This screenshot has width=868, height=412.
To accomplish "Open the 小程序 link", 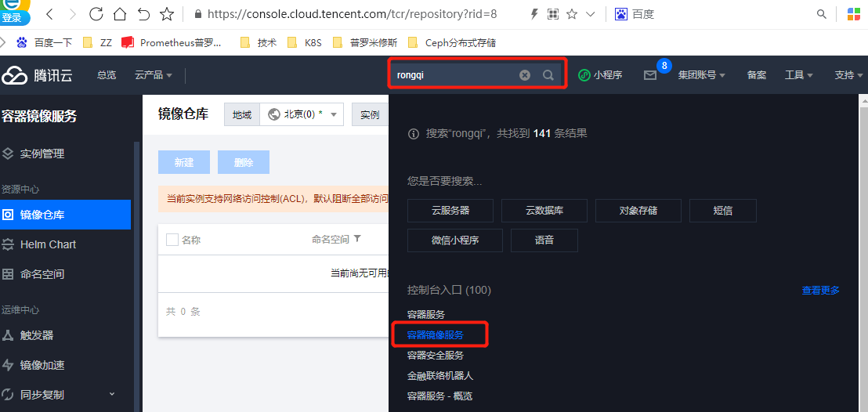I will coord(600,74).
